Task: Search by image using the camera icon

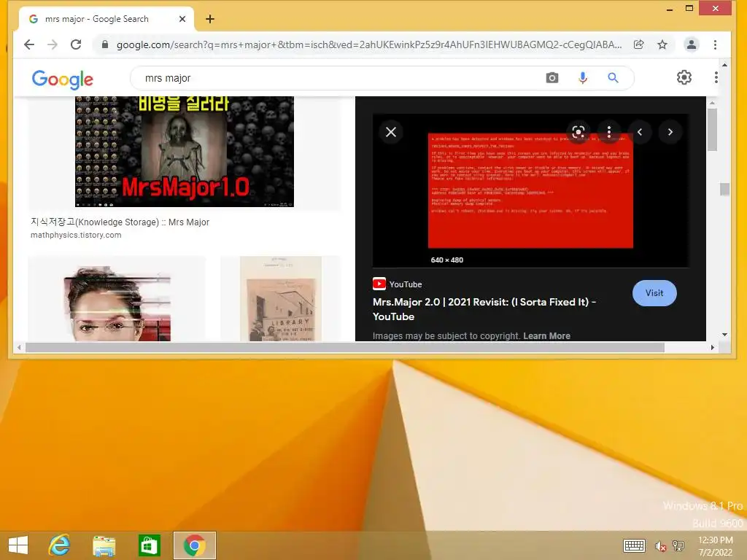Action: tap(551, 77)
